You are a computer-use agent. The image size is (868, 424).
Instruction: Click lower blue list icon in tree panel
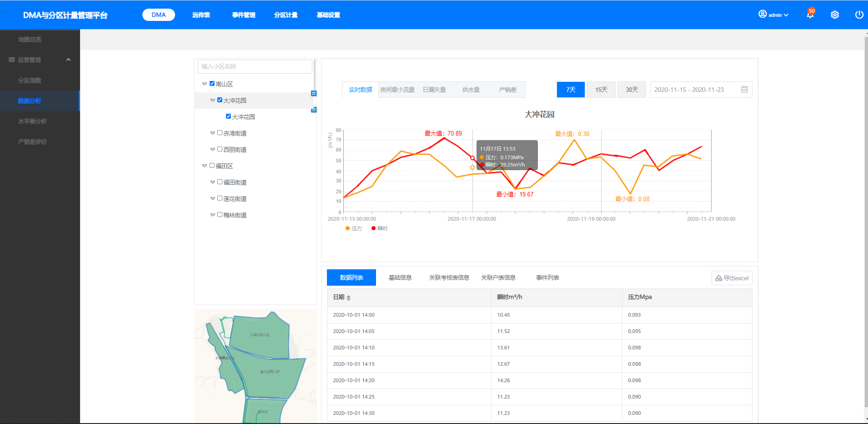(x=314, y=110)
